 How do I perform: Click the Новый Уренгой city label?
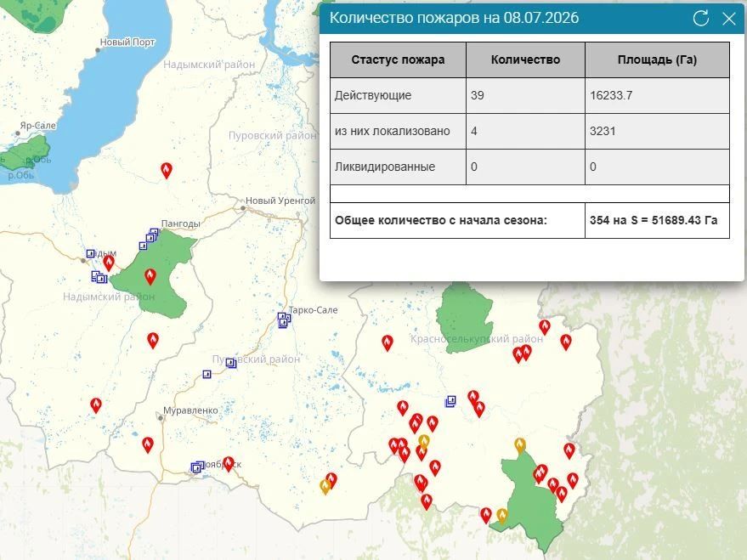click(x=280, y=201)
